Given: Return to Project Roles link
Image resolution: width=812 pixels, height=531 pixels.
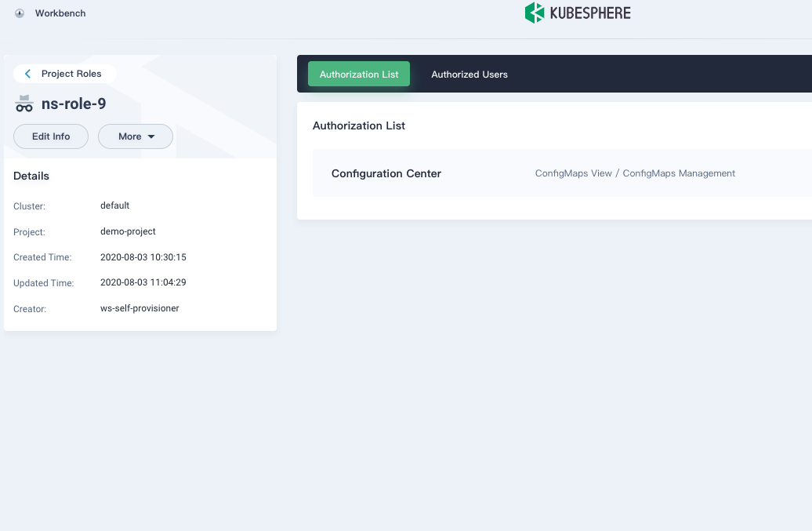Looking at the screenshot, I should click(x=71, y=74).
